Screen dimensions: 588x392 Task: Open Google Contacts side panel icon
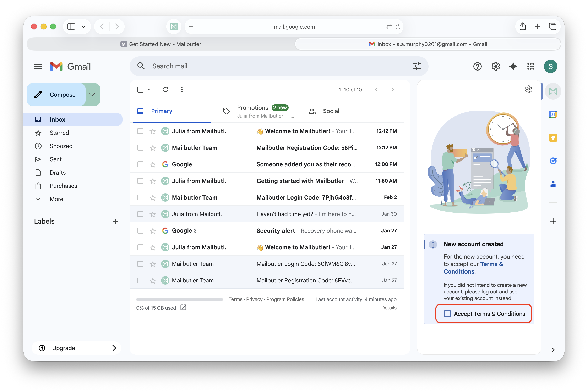pyautogui.click(x=553, y=184)
